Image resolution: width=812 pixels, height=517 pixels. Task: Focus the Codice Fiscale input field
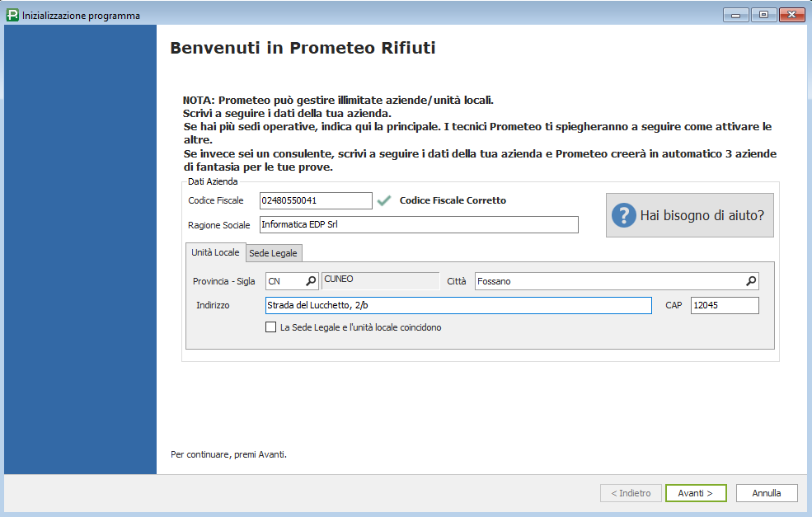point(315,200)
